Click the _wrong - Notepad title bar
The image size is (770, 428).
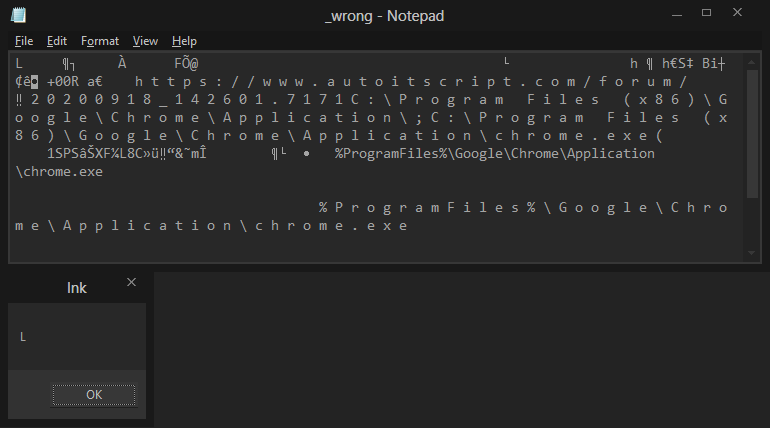[x=385, y=16]
